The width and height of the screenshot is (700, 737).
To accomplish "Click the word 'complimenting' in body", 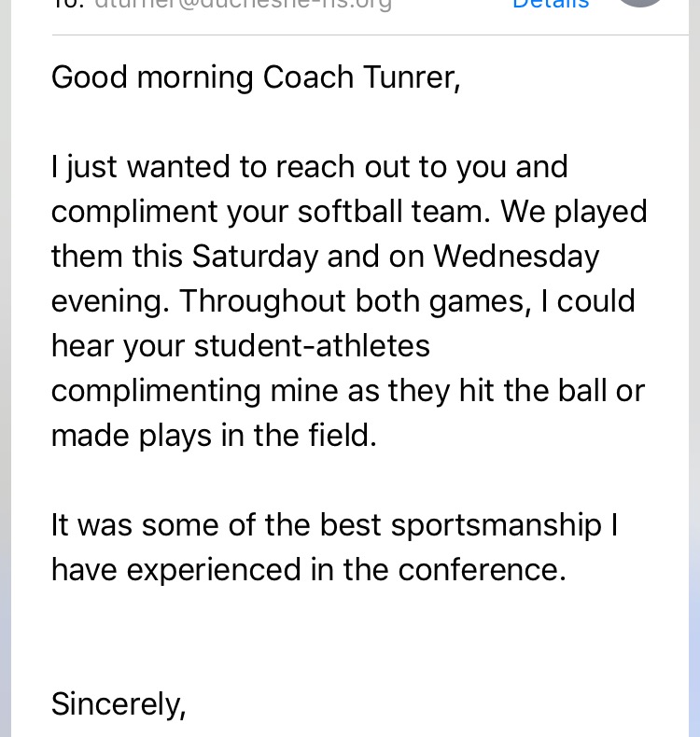I will pos(156,392).
